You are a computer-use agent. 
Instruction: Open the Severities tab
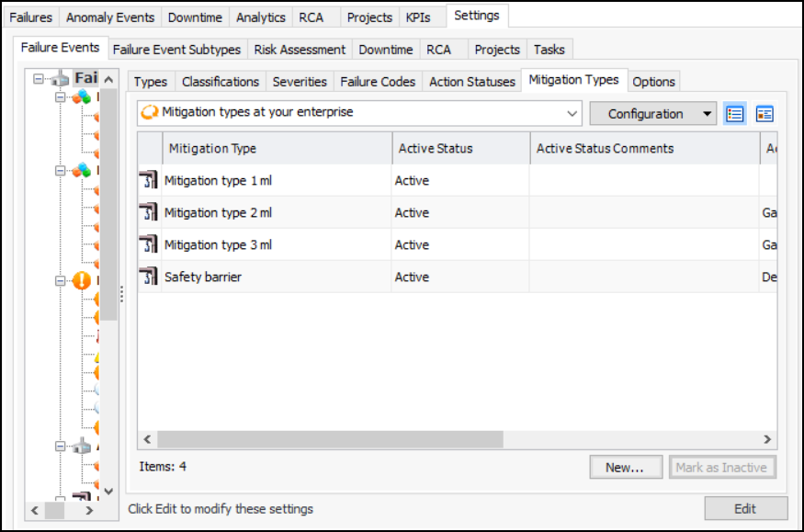300,82
